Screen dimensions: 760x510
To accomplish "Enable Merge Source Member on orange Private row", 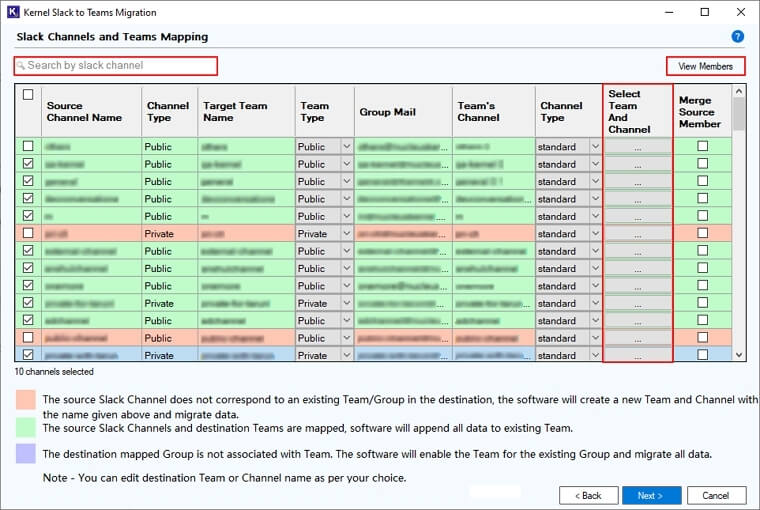I will point(702,233).
